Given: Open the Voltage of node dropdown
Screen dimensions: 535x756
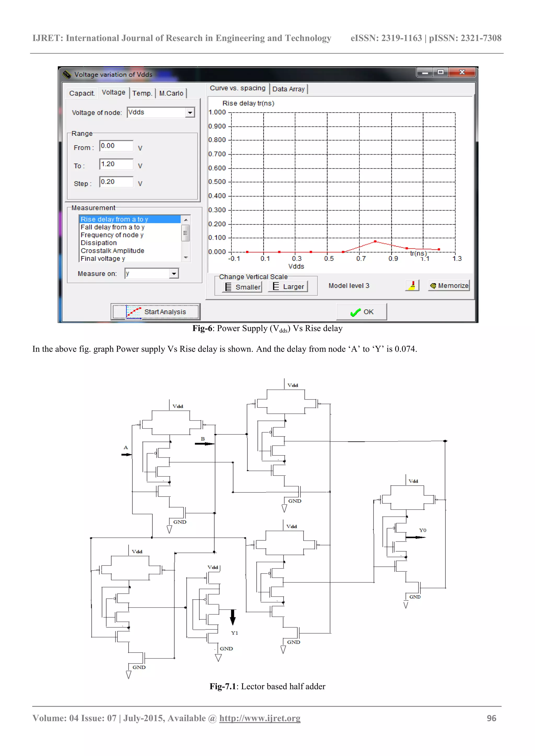Looking at the screenshot, I should click(x=190, y=113).
